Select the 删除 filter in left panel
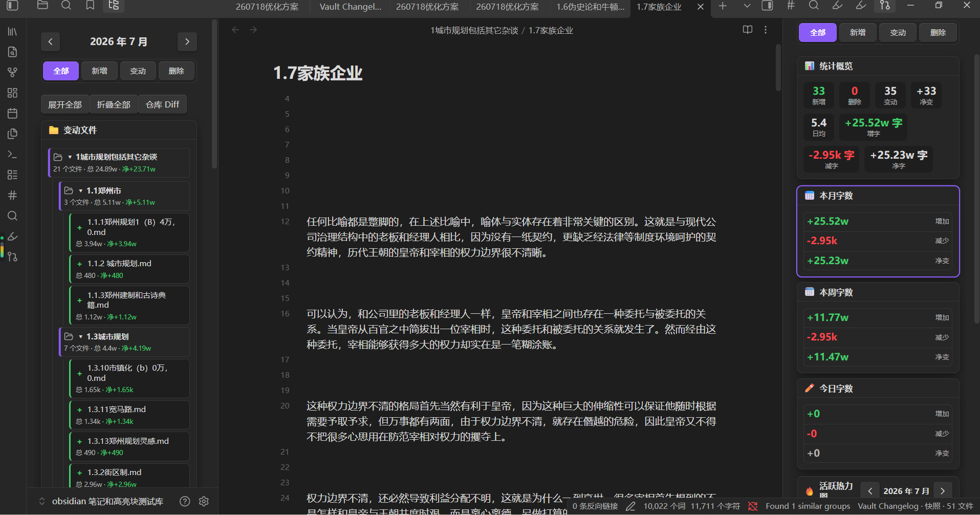980x515 pixels. [176, 71]
